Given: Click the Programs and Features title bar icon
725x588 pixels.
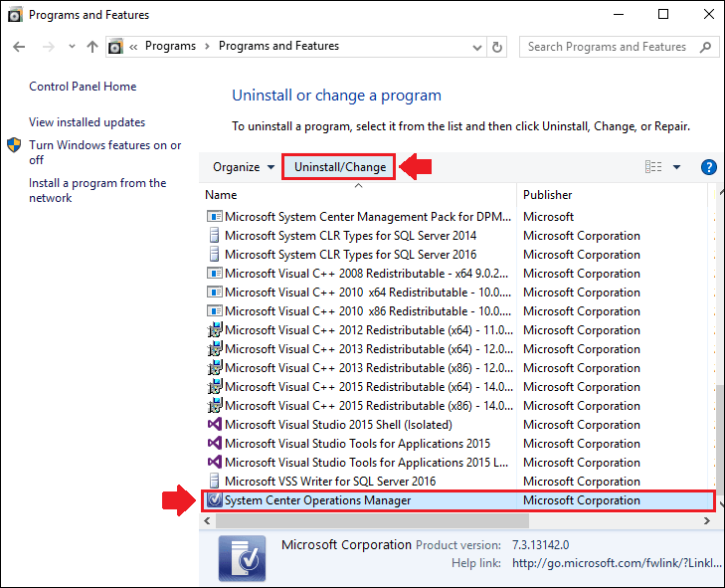Looking at the screenshot, I should [15, 15].
